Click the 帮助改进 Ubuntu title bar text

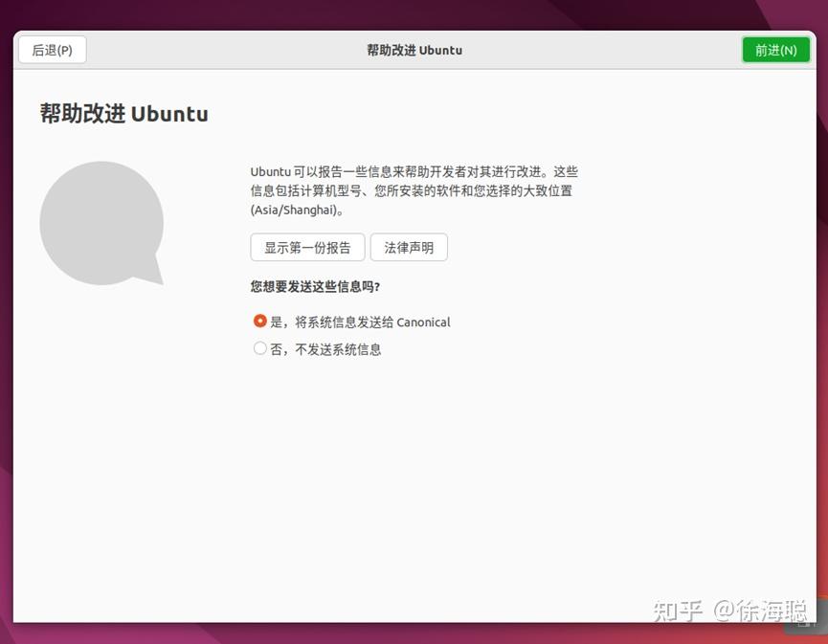tap(414, 49)
